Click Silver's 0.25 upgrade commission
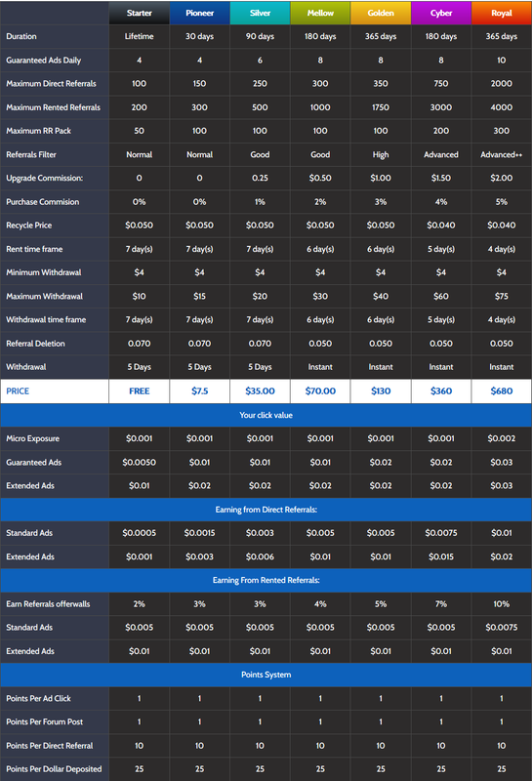The width and height of the screenshot is (532, 781). coord(260,178)
